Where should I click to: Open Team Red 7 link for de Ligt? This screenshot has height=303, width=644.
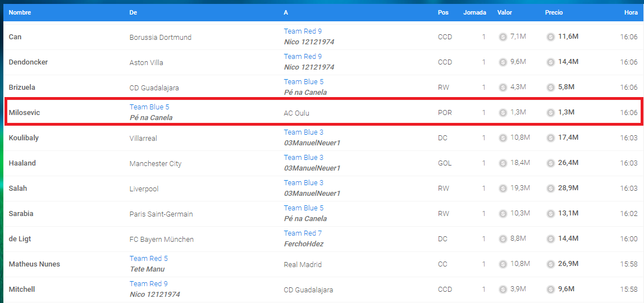303,233
